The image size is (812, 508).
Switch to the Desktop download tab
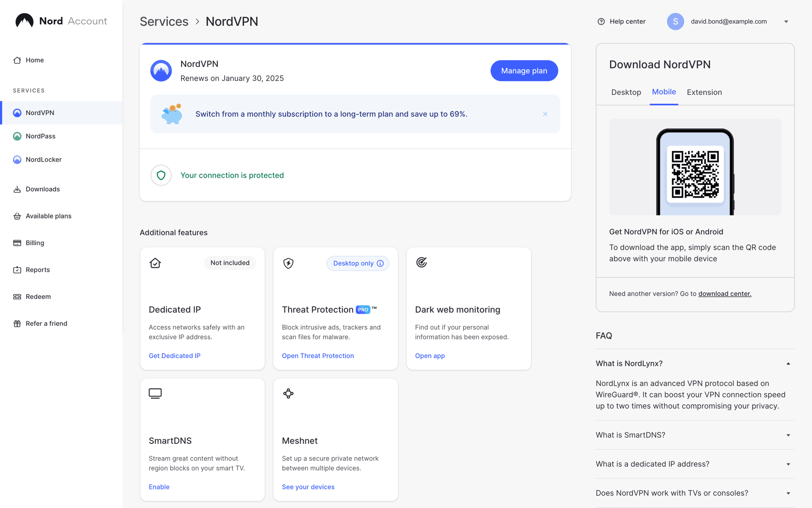tap(626, 92)
